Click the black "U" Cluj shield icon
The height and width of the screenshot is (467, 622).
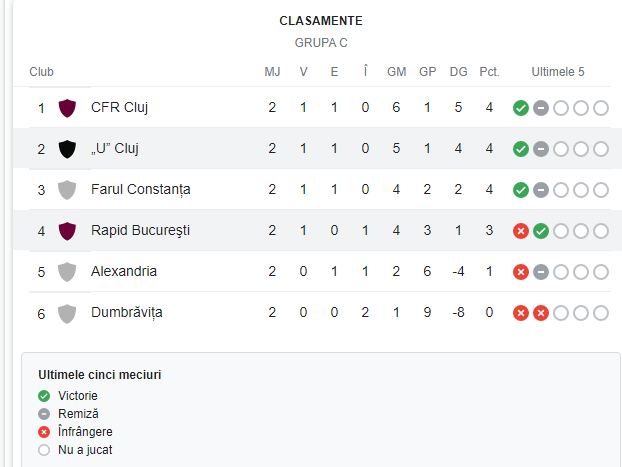[68, 149]
